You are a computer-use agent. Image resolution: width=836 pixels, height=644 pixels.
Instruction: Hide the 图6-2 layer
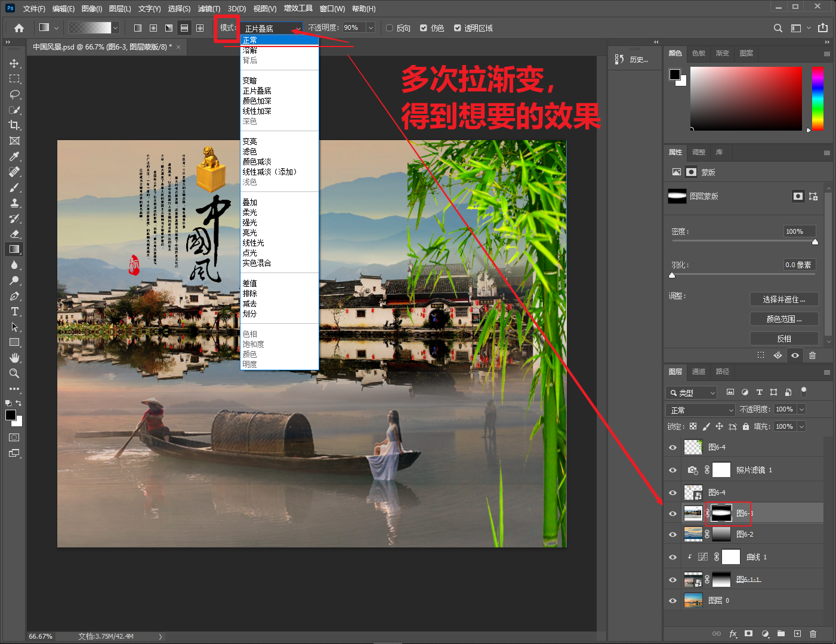pyautogui.click(x=672, y=534)
